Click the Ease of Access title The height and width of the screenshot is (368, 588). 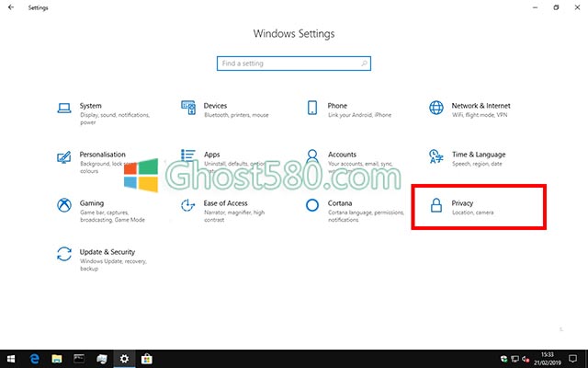[225, 203]
